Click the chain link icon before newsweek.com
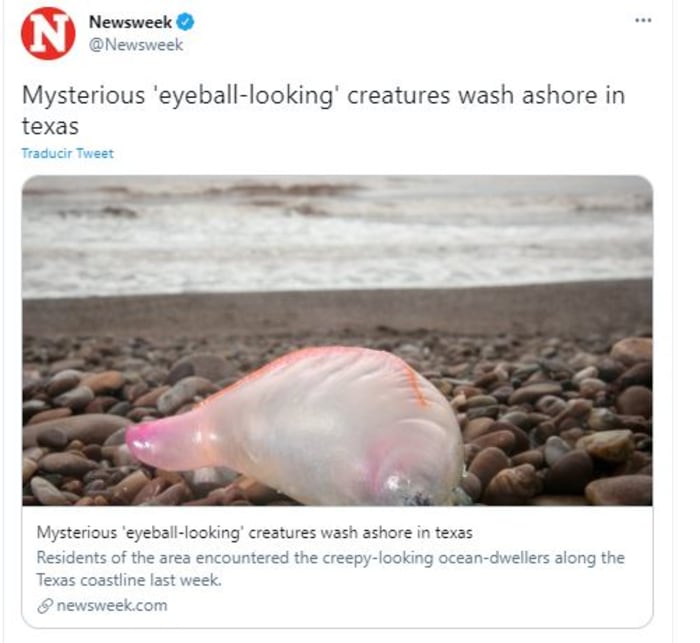This screenshot has height=643, width=700. [45, 606]
